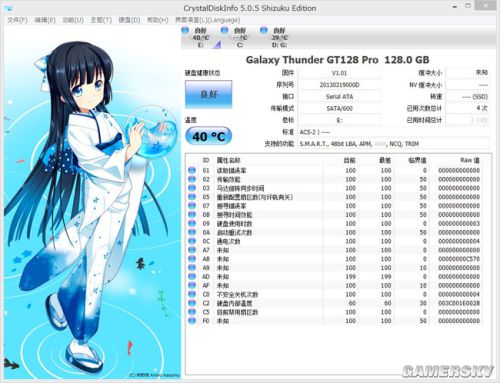Click status orb of attribute C0 不安全关机次数
Viewport: 500px width, 383px height.
[192, 294]
